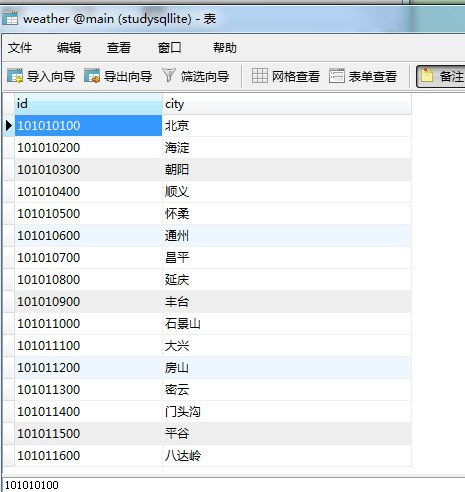Open the 帮助 menu
The height and width of the screenshot is (492, 465).
(x=225, y=48)
